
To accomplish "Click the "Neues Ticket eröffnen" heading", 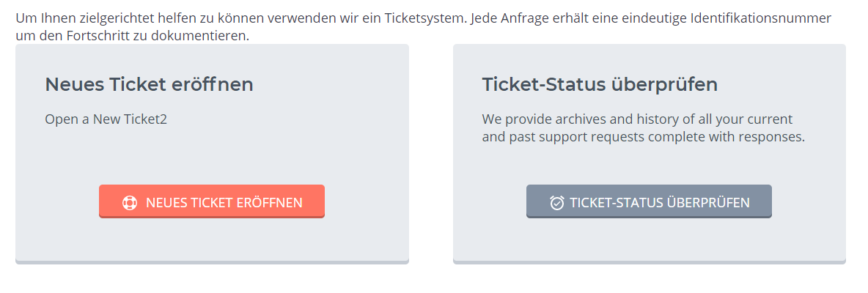I will coord(149,85).
